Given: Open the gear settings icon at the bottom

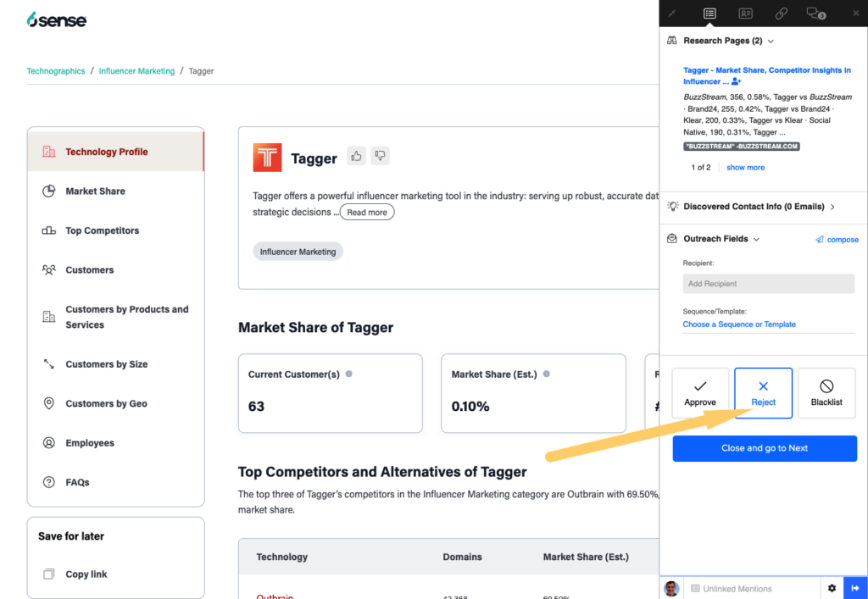Looking at the screenshot, I should pos(832,588).
